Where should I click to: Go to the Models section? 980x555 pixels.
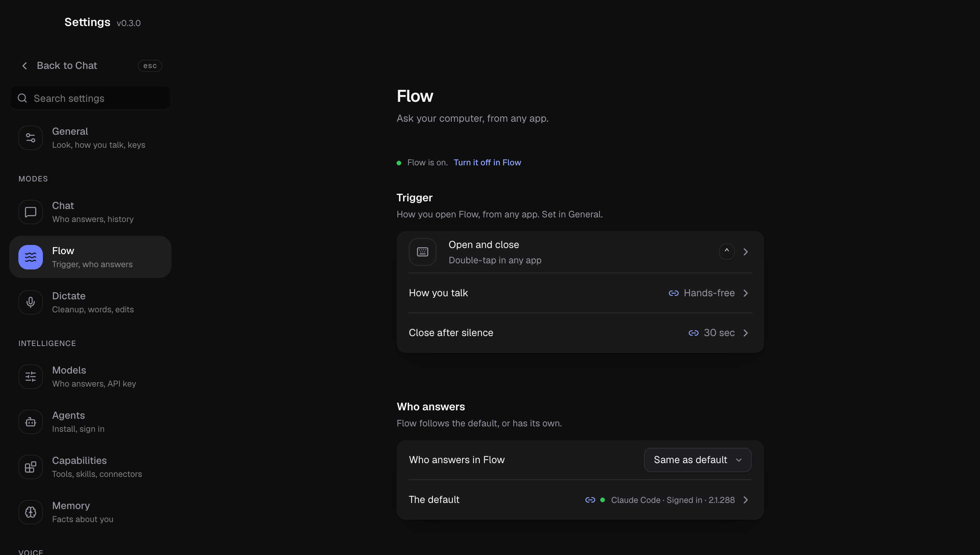point(90,377)
